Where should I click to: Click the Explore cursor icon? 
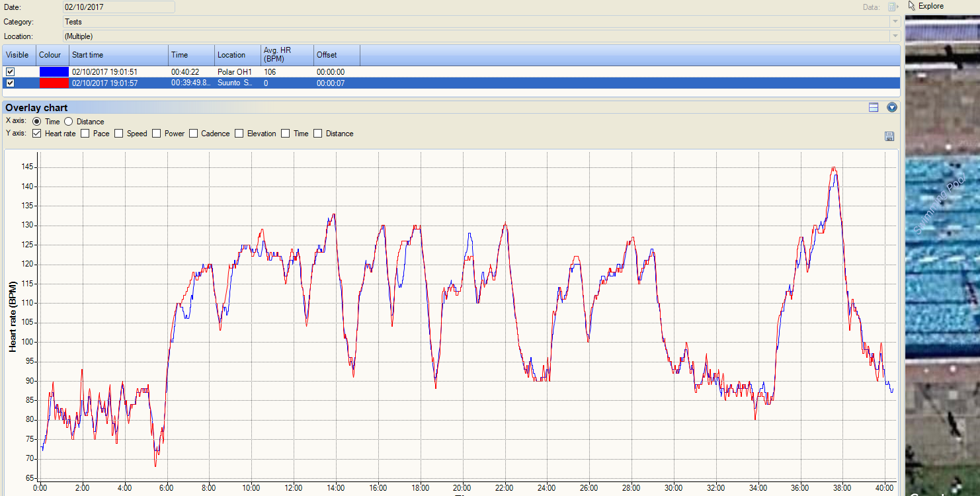coord(912,6)
